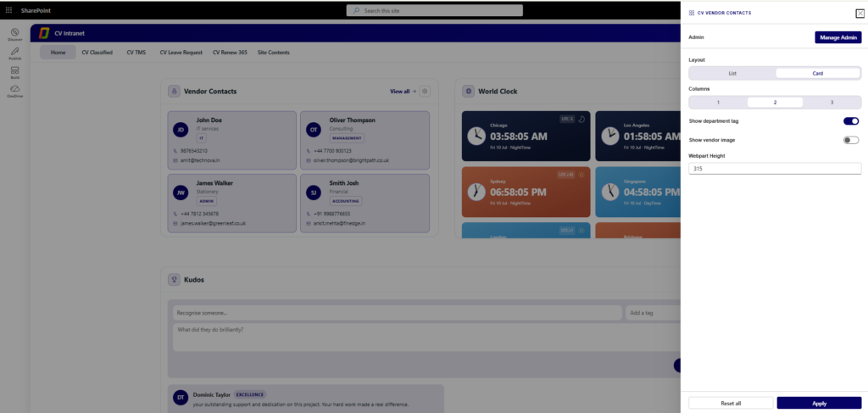
Task: Click the Los Angeles analog clock icon
Action: (610, 137)
